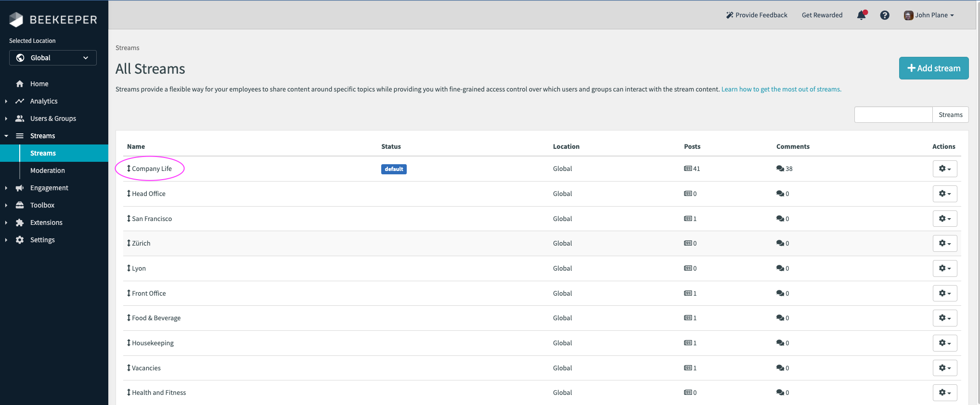Expand the Analytics sidebar section
Viewport: 980px width, 405px height.
pyautogui.click(x=43, y=101)
